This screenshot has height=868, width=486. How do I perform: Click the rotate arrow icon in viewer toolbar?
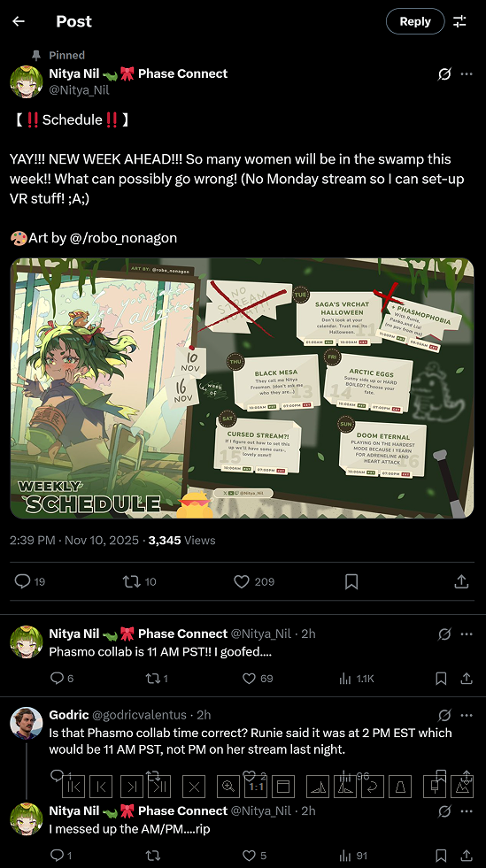pyautogui.click(x=372, y=786)
